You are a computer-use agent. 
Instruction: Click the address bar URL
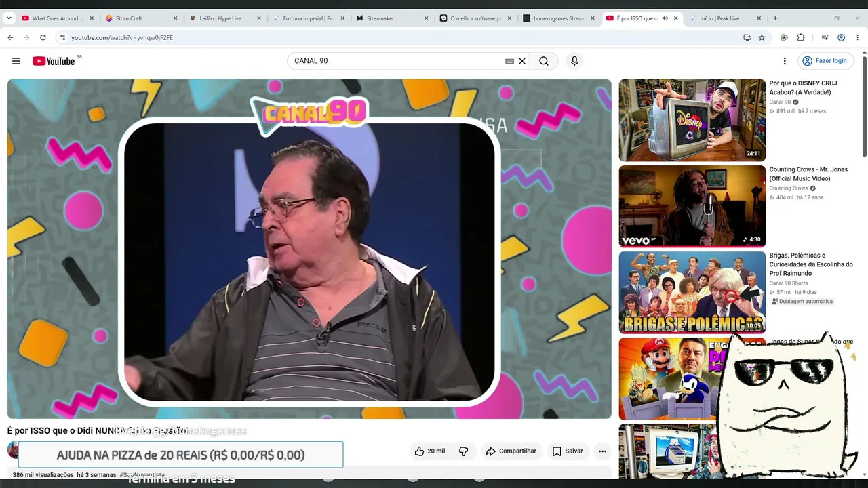point(122,38)
